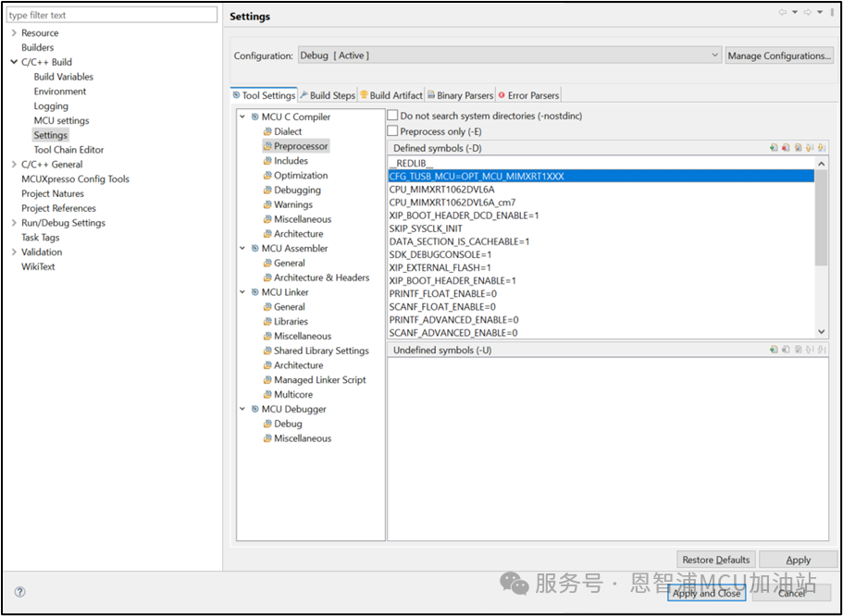Screen dimensions: 843x616
Task: Click Add icon in Defined symbols toolbar
Action: point(774,148)
